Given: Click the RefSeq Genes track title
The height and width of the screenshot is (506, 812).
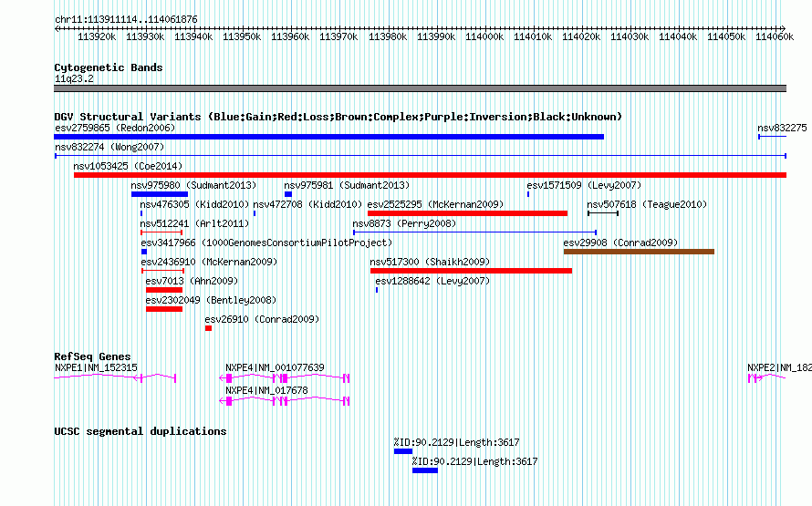Looking at the screenshot, I should [x=92, y=356].
